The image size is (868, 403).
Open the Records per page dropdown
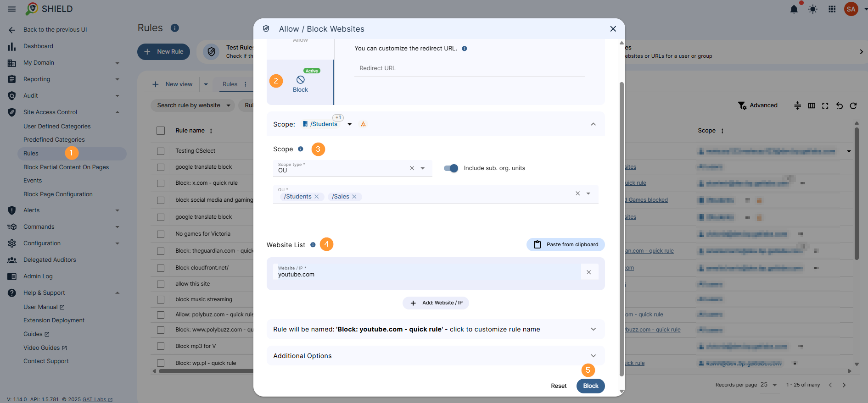pyautogui.click(x=769, y=385)
